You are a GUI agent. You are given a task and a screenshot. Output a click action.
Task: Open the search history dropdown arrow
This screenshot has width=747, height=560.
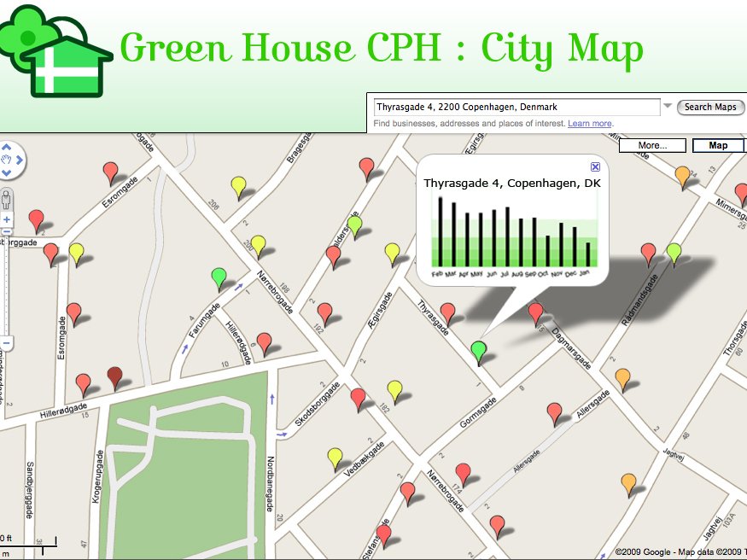pos(668,106)
